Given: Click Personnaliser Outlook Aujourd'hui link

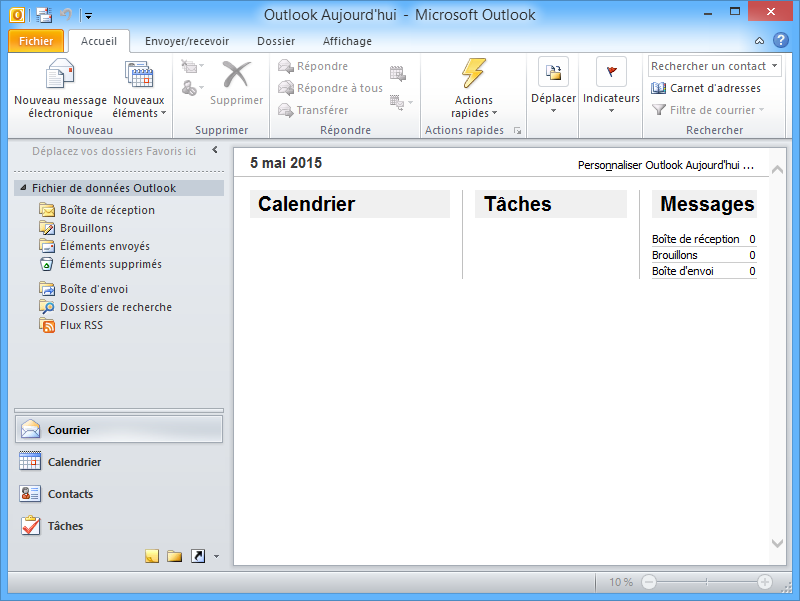Looking at the screenshot, I should (x=664, y=165).
